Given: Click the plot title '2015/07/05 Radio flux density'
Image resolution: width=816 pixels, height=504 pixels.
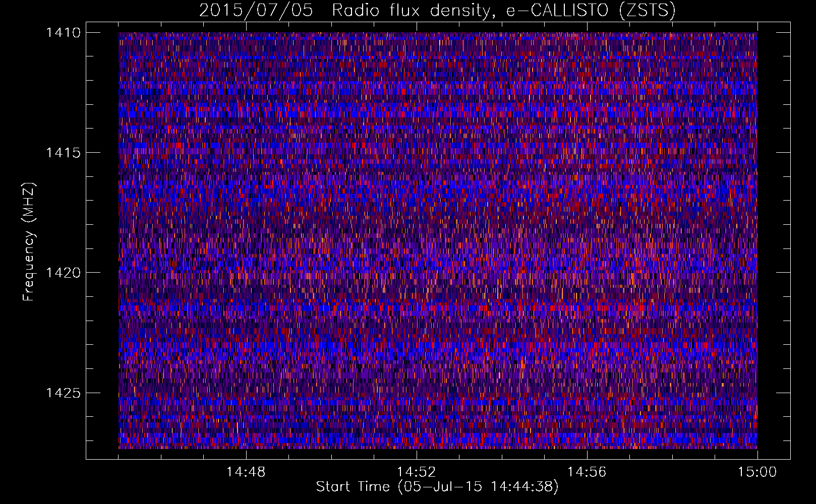Looking at the screenshot, I should pyautogui.click(x=437, y=11).
